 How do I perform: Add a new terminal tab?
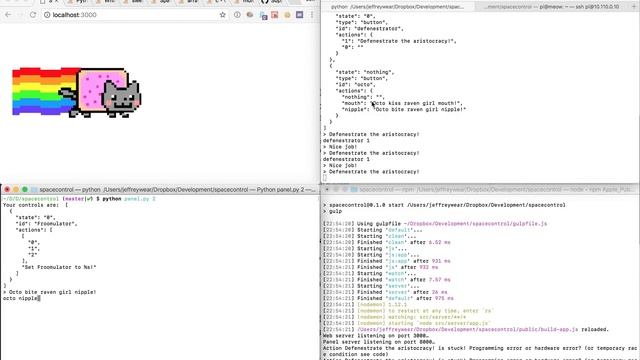(634, 7)
